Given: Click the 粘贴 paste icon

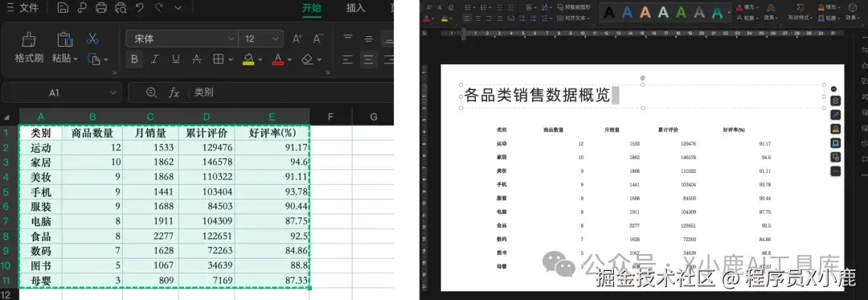Looking at the screenshot, I should 65,40.
